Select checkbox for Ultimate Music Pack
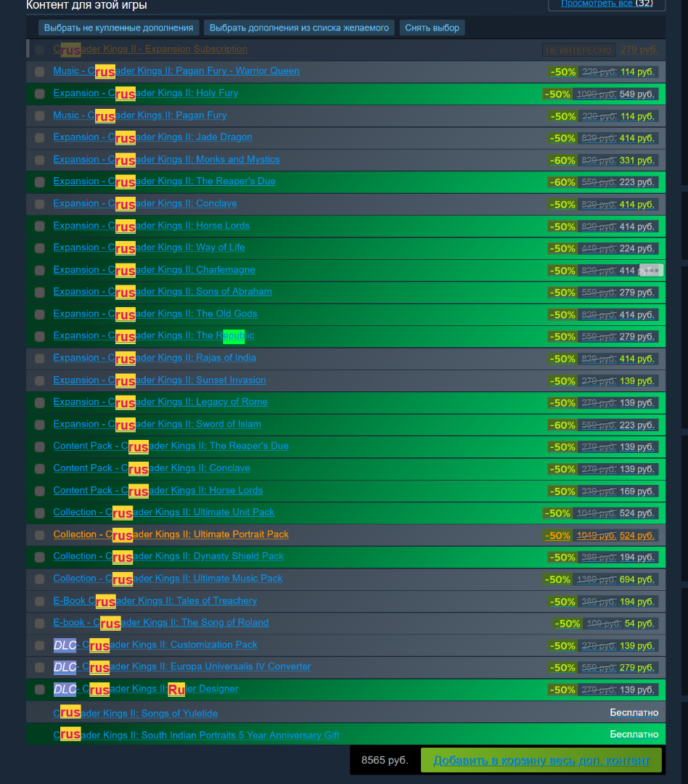The height and width of the screenshot is (784, 688). click(39, 579)
